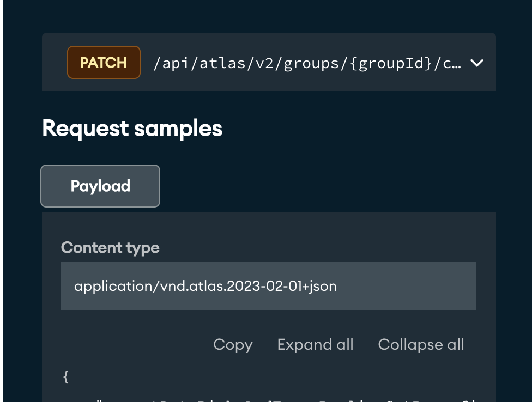Collapse all JSON nodes

tap(421, 345)
